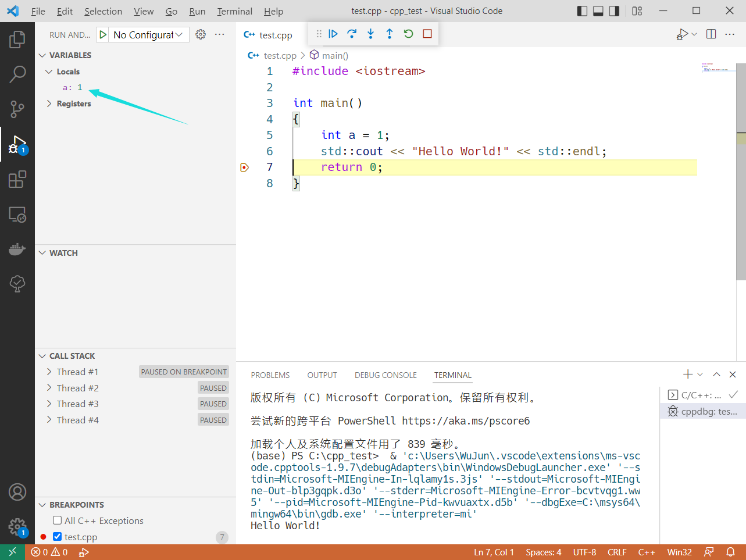Restart the debug session with green restart icon
The width and height of the screenshot is (746, 560).
point(408,34)
